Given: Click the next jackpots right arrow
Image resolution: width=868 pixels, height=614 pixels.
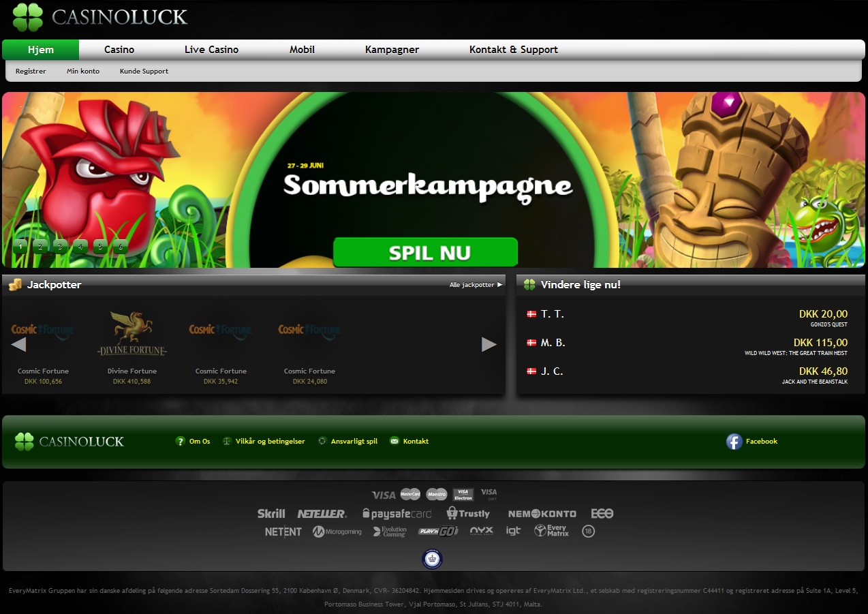Looking at the screenshot, I should click(489, 345).
